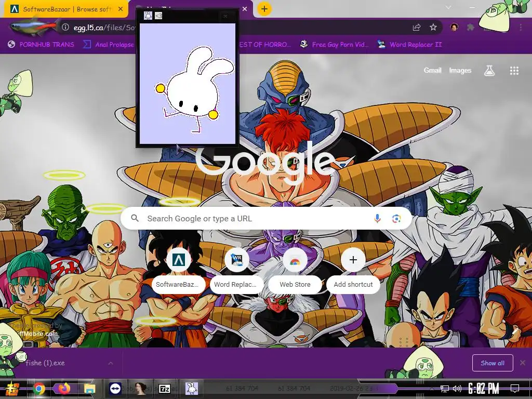Viewport: 532px width, 399px height.
Task: Start voice search with microphone icon
Action: coord(377,219)
